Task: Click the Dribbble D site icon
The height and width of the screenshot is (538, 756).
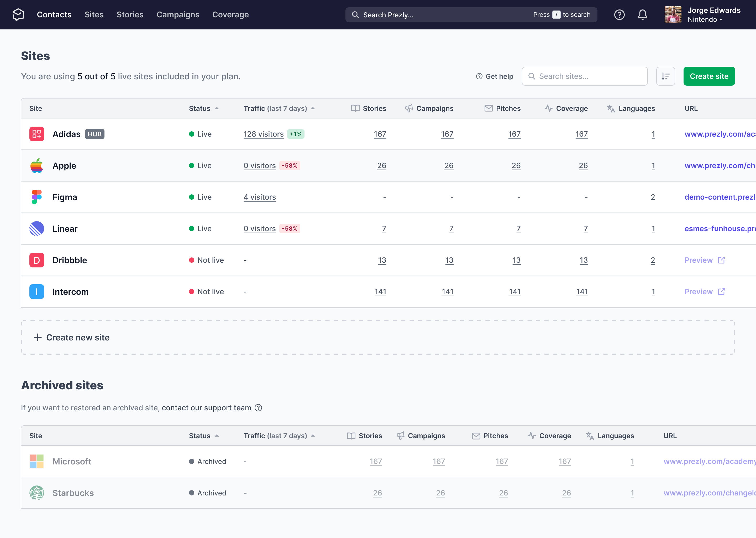Action: [x=37, y=260]
